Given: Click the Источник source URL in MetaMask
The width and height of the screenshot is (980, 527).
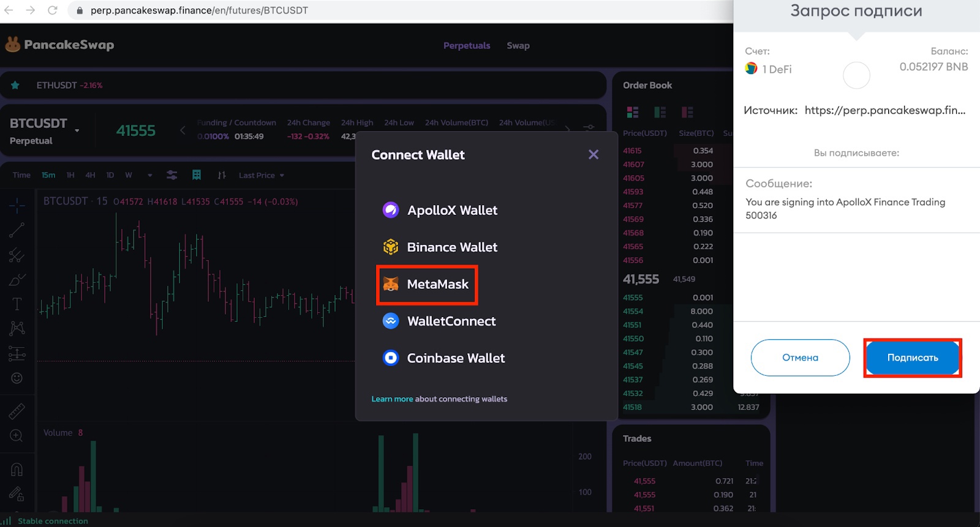Looking at the screenshot, I should [885, 110].
